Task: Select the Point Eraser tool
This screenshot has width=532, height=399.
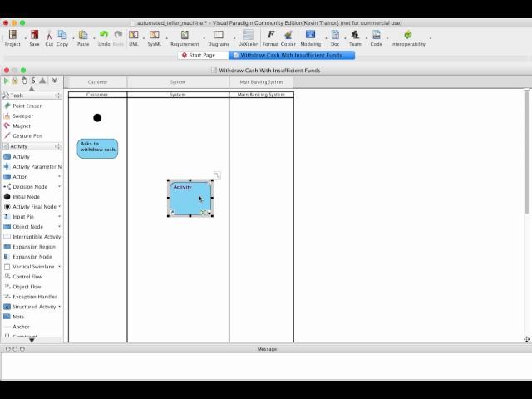Action: (27, 106)
